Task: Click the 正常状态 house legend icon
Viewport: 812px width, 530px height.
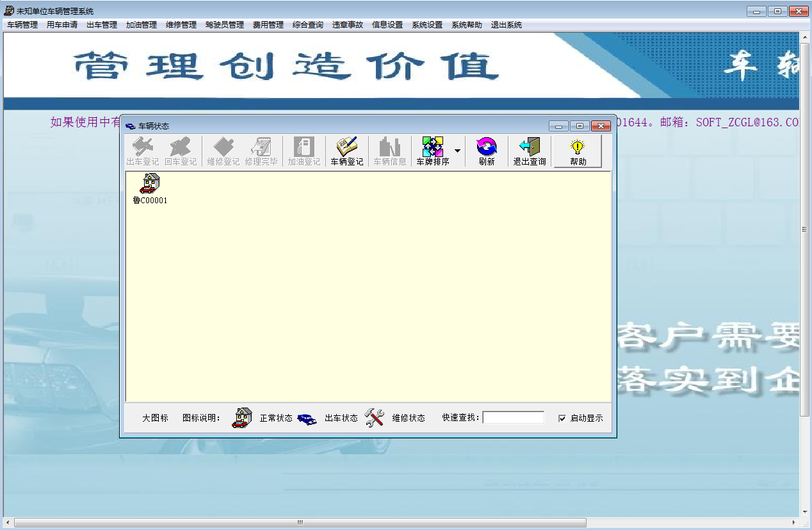Action: (x=241, y=417)
